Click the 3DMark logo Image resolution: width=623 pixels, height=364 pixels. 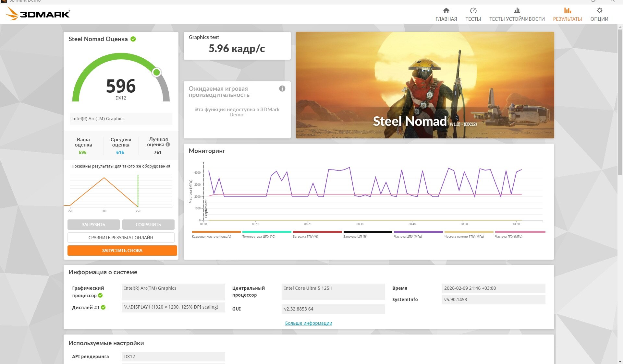(38, 14)
